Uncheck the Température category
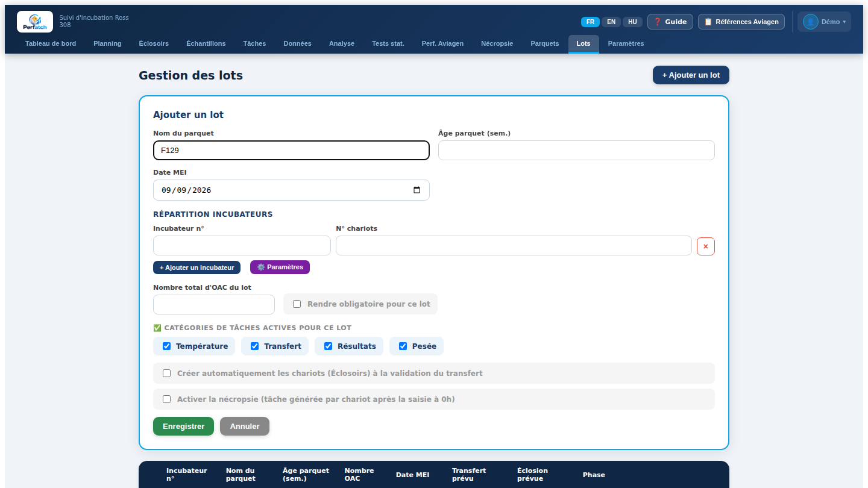The image size is (868, 488). [167, 346]
